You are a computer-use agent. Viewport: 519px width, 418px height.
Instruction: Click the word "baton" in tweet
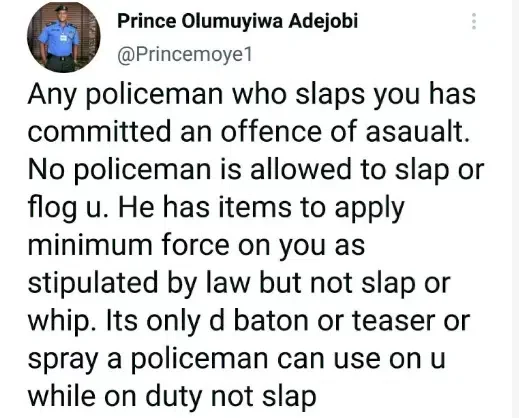pos(272,321)
